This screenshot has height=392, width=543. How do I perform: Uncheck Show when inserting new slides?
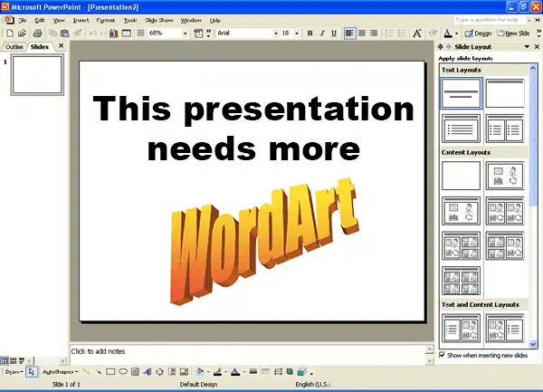[442, 355]
